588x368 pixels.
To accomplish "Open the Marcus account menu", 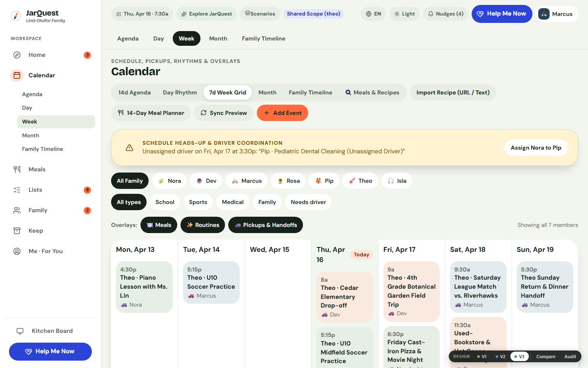I will pyautogui.click(x=557, y=14).
